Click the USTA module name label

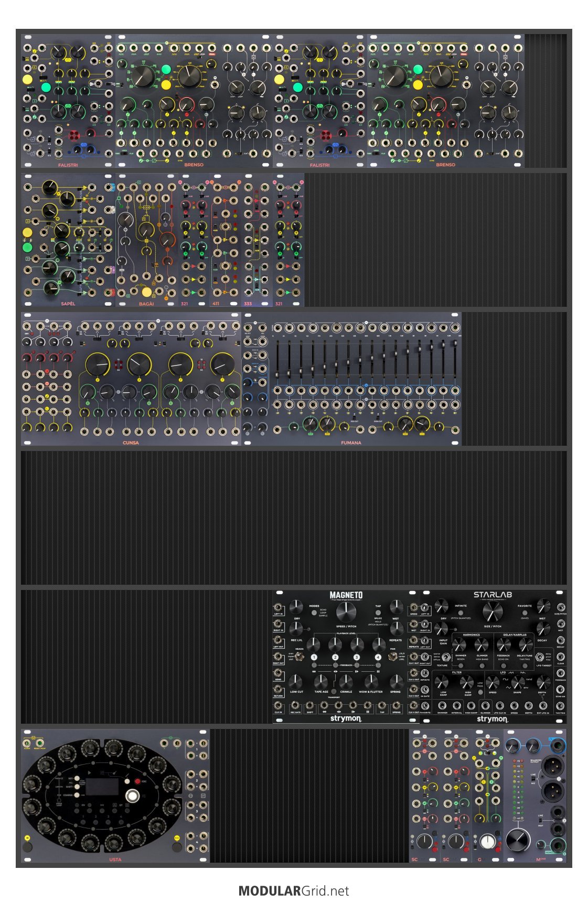pyautogui.click(x=115, y=860)
